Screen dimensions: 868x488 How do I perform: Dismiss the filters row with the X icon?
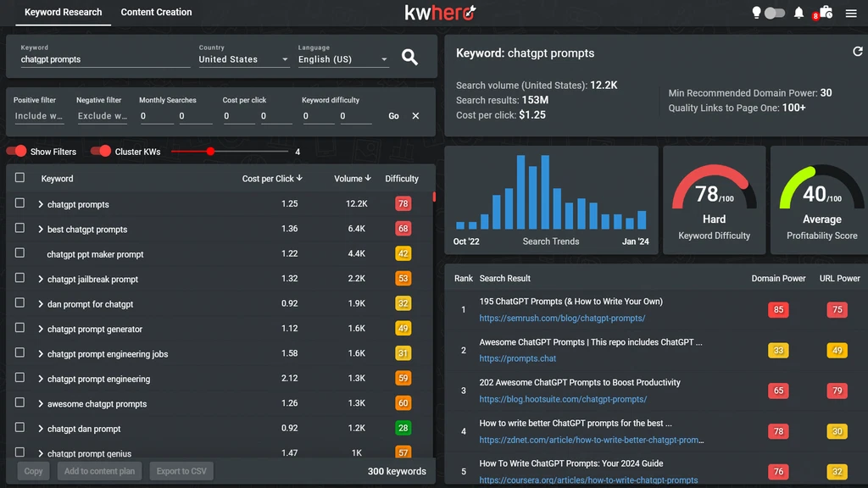tap(415, 116)
